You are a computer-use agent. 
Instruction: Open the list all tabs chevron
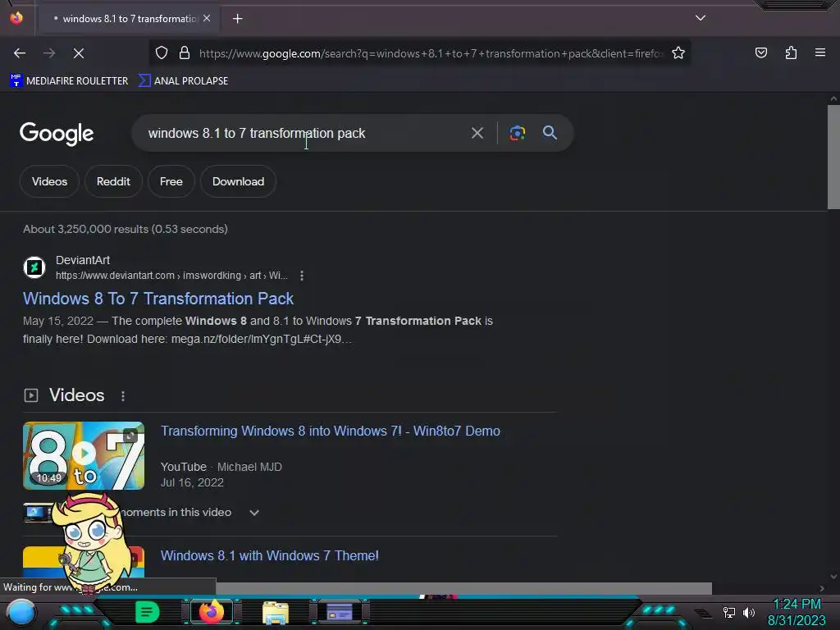[x=701, y=18]
